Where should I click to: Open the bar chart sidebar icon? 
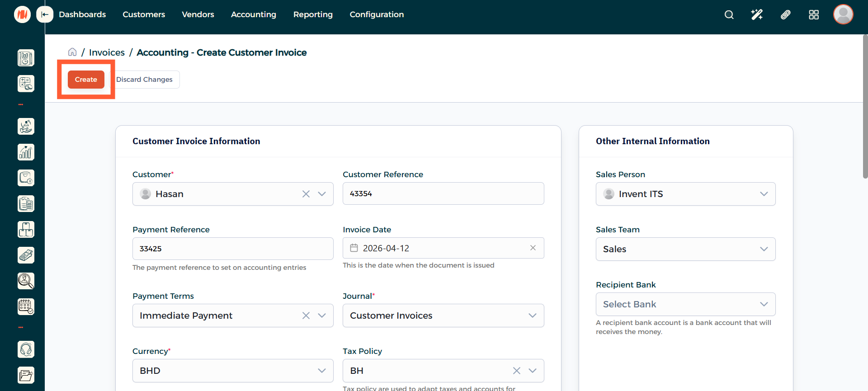[26, 152]
